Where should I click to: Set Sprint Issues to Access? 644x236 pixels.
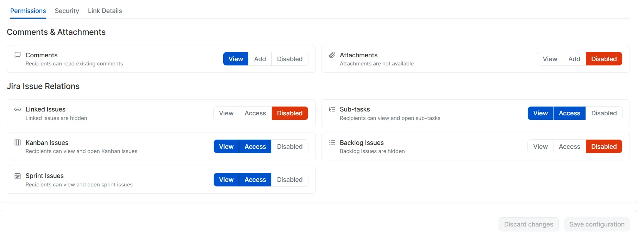[255, 180]
